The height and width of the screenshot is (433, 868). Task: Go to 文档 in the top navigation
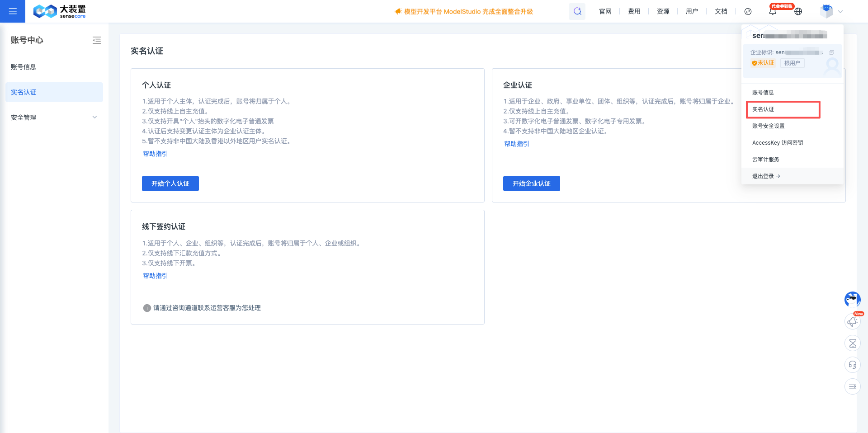(x=721, y=11)
